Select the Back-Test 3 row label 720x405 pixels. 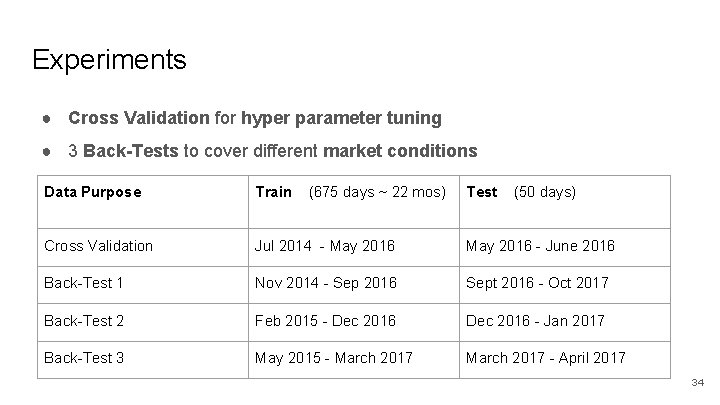(x=143, y=360)
